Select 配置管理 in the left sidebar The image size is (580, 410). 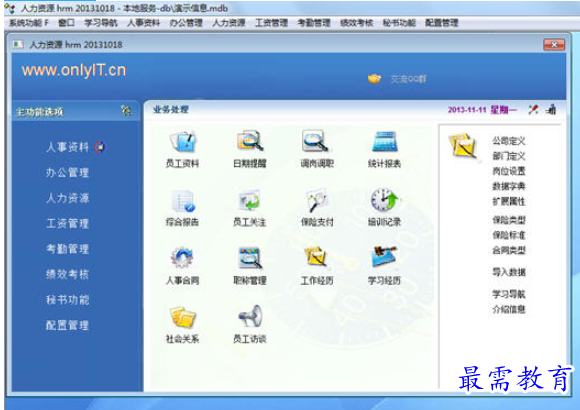coord(67,325)
